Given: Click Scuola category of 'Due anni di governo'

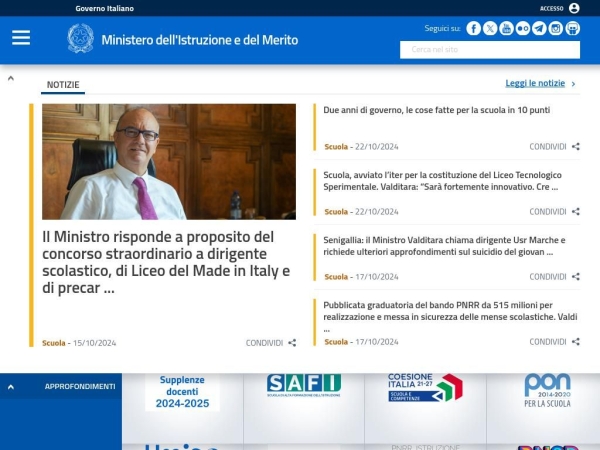Looking at the screenshot, I should (336, 147).
